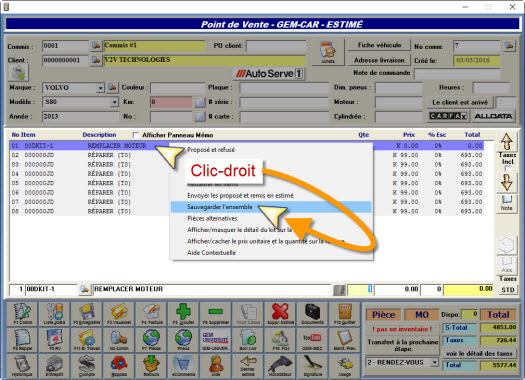Click lookup icon next to Commis field
Screen dimensions: 525x380
pyautogui.click(x=96, y=46)
